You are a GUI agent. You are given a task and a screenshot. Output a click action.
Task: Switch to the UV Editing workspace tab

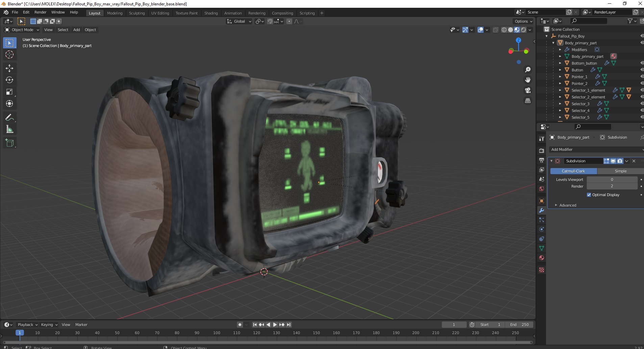click(x=160, y=13)
